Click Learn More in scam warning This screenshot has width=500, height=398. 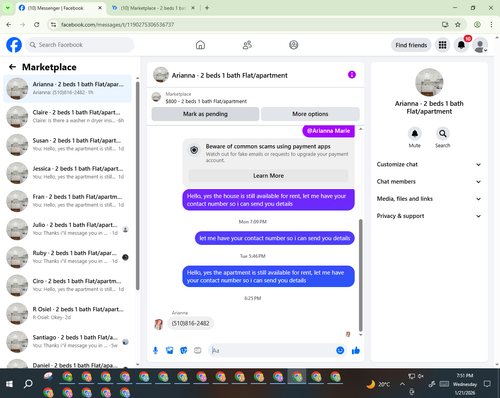(x=268, y=176)
